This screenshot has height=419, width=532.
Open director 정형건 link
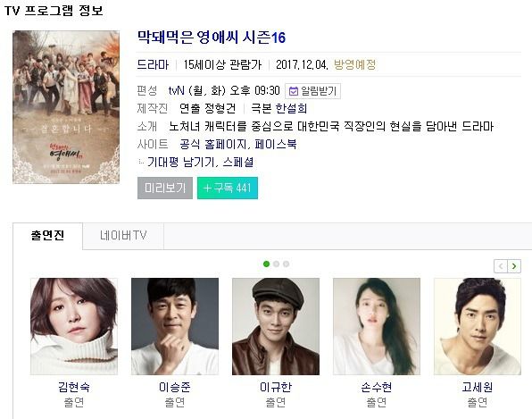click(220, 108)
